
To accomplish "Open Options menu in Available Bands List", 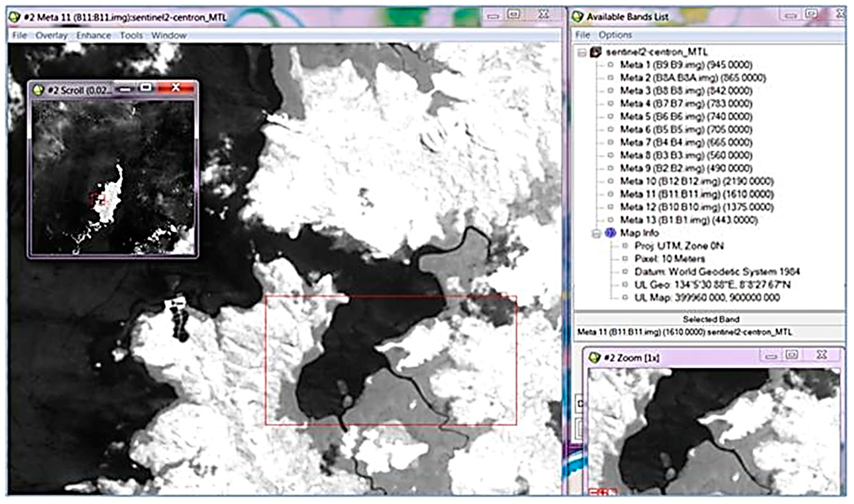I will (615, 35).
